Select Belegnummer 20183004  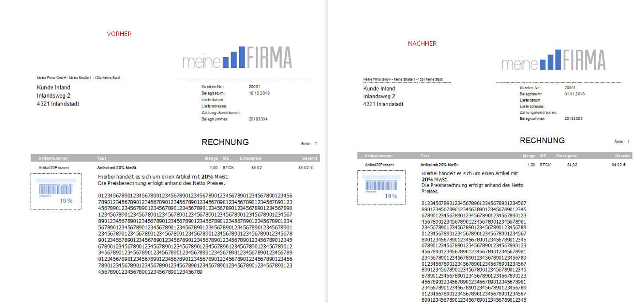259,119
